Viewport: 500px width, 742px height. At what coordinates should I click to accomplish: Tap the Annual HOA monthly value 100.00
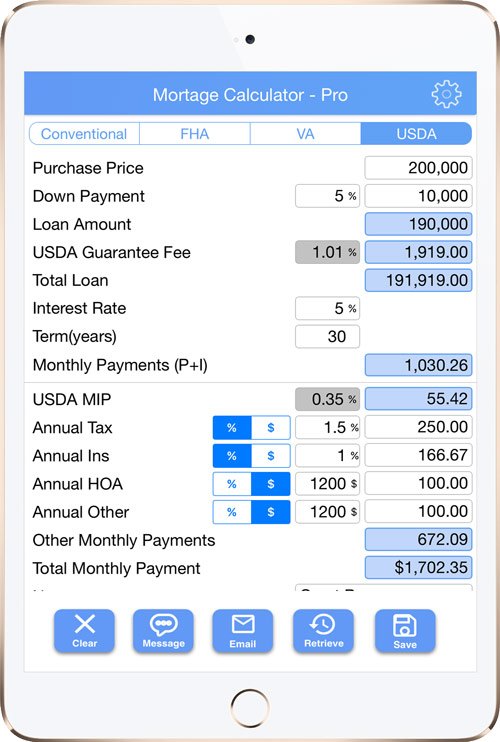click(x=418, y=484)
